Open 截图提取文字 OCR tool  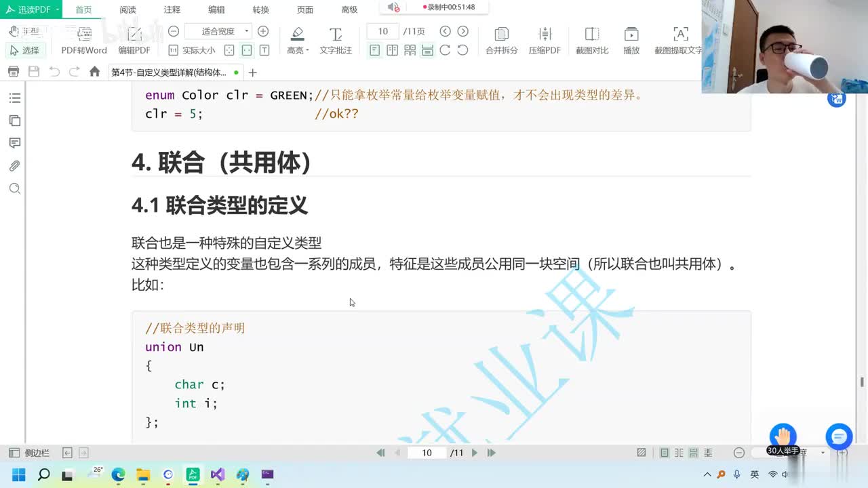point(679,41)
